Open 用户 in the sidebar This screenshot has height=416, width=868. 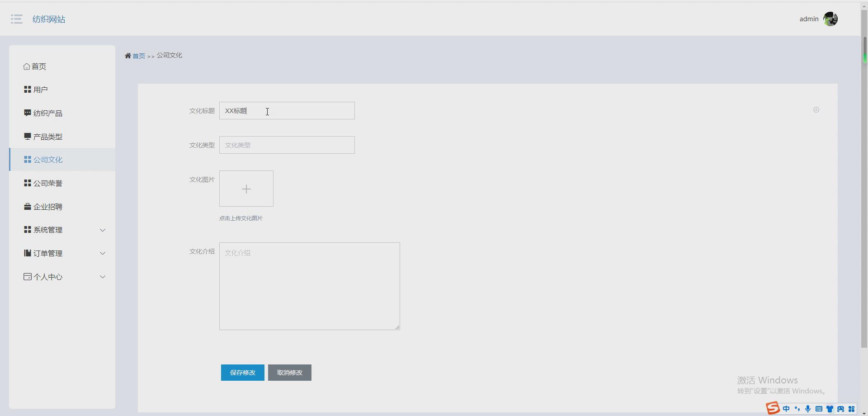click(x=62, y=90)
